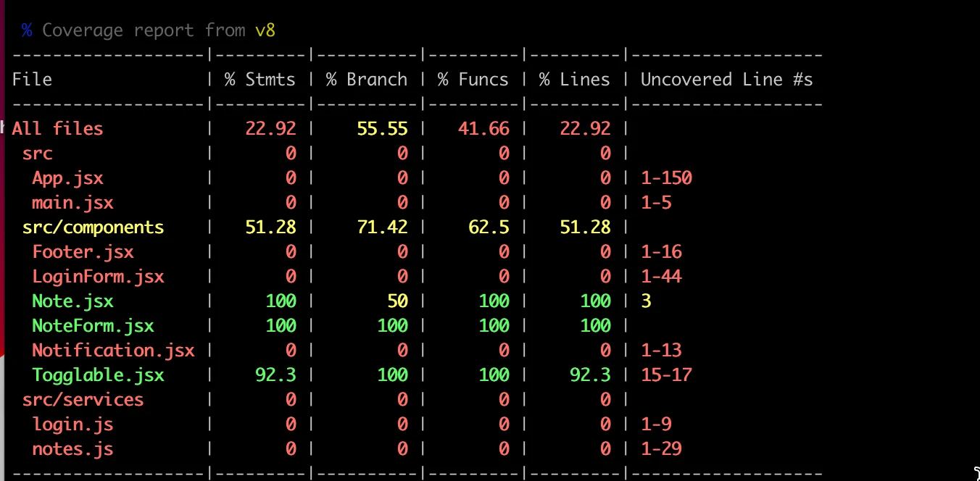Select the uncovered lines "1-5" for main.jsx
The width and height of the screenshot is (980, 481).
pos(656,203)
